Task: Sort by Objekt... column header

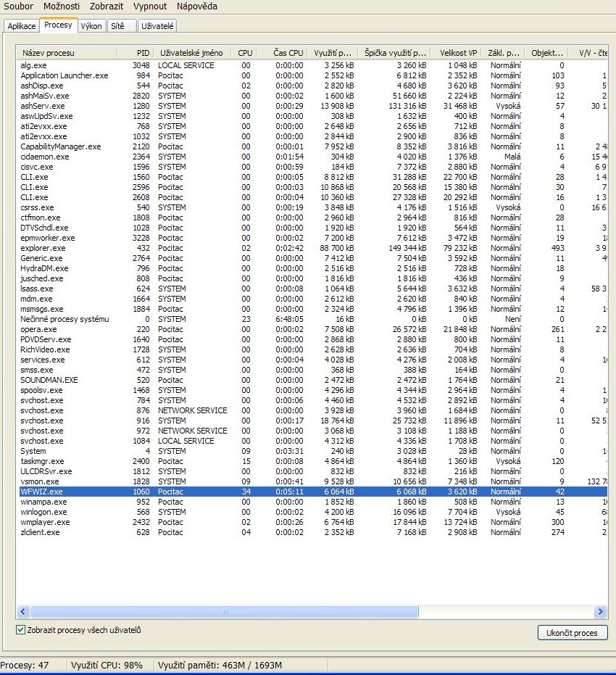Action: click(546, 53)
